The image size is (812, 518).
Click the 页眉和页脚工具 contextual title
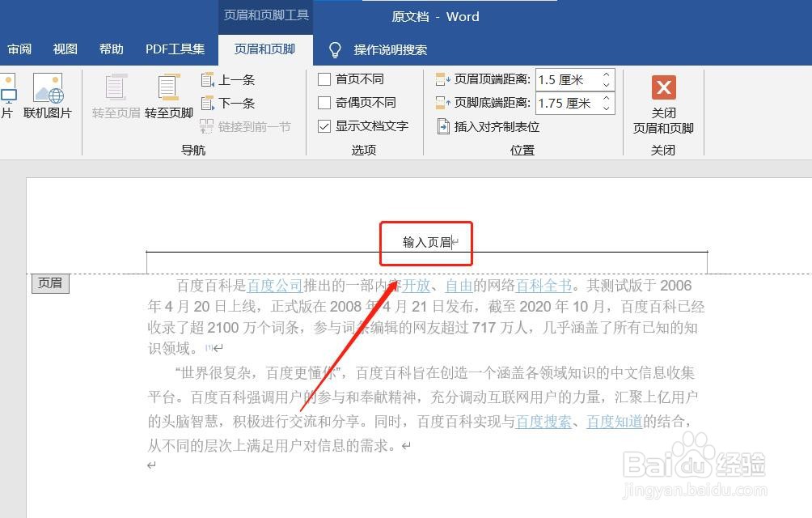click(x=266, y=15)
